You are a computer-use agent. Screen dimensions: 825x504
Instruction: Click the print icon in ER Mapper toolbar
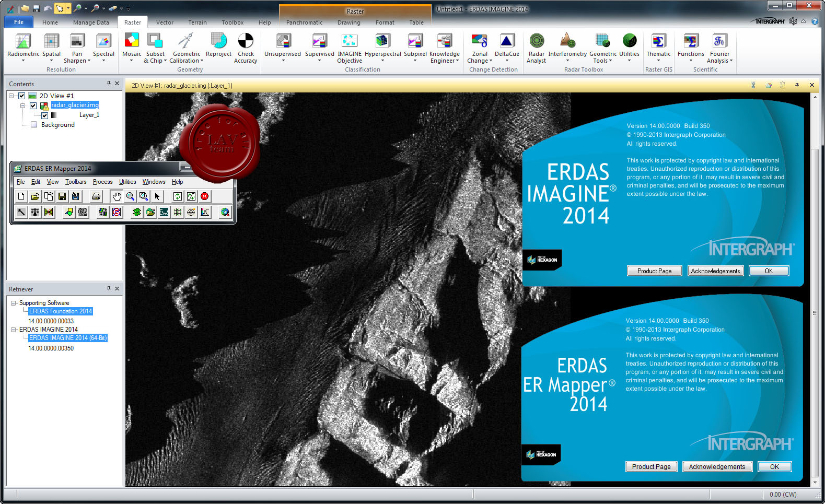[x=96, y=196]
